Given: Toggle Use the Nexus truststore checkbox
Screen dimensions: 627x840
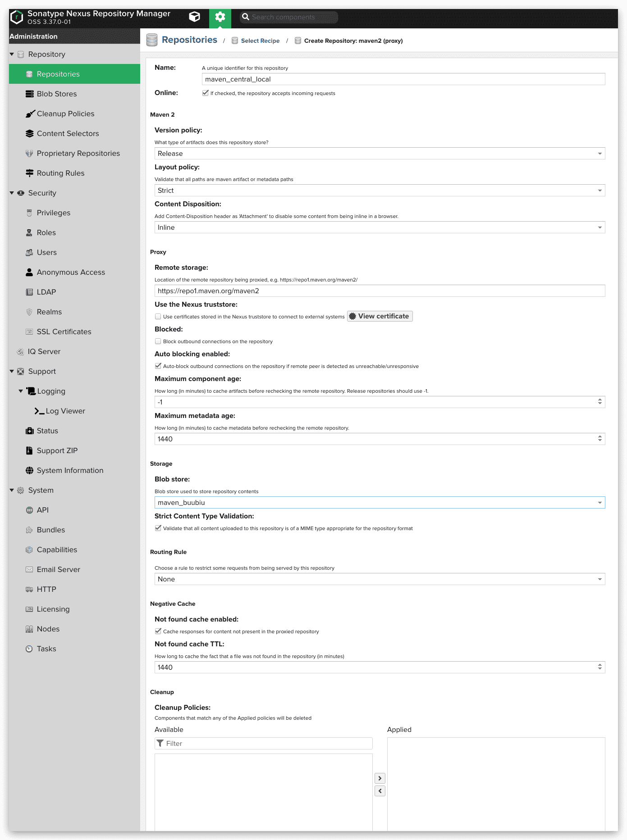Looking at the screenshot, I should pos(158,317).
